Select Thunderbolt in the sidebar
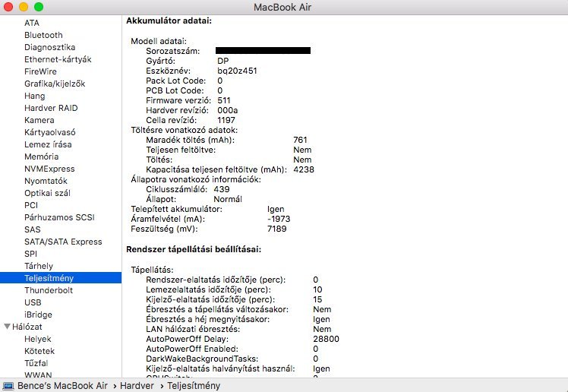Viewport: 568px width, 392px height. click(x=49, y=290)
